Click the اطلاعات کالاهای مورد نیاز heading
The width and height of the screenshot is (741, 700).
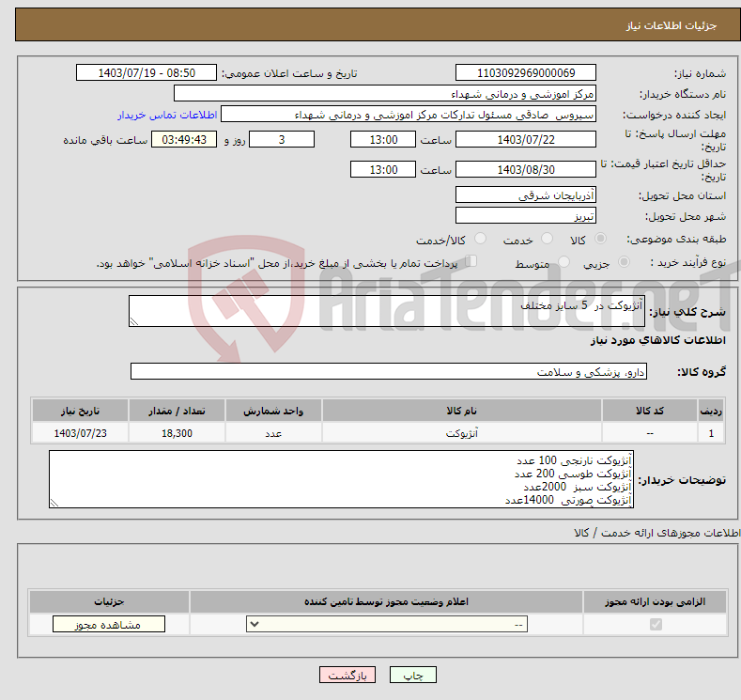(x=657, y=340)
